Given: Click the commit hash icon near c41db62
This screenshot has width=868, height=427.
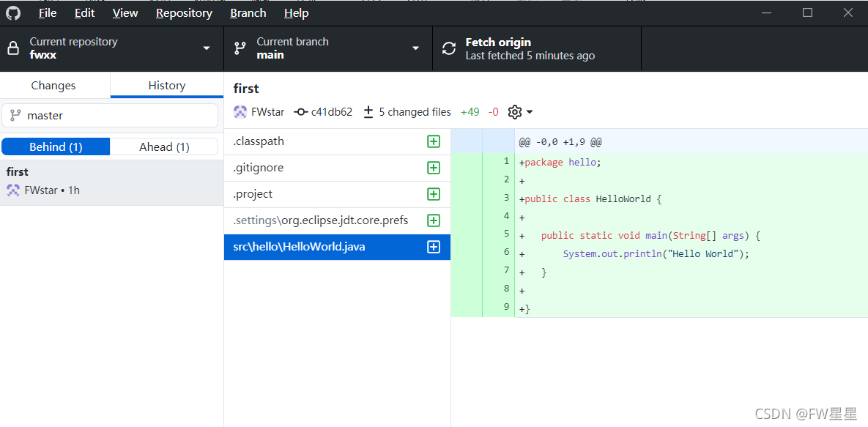Looking at the screenshot, I should pos(300,112).
